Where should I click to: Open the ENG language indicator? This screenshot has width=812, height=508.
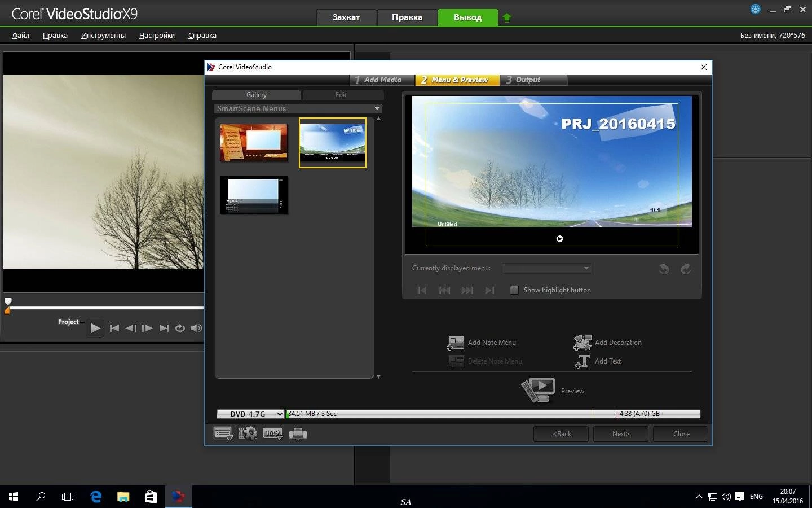tap(756, 497)
